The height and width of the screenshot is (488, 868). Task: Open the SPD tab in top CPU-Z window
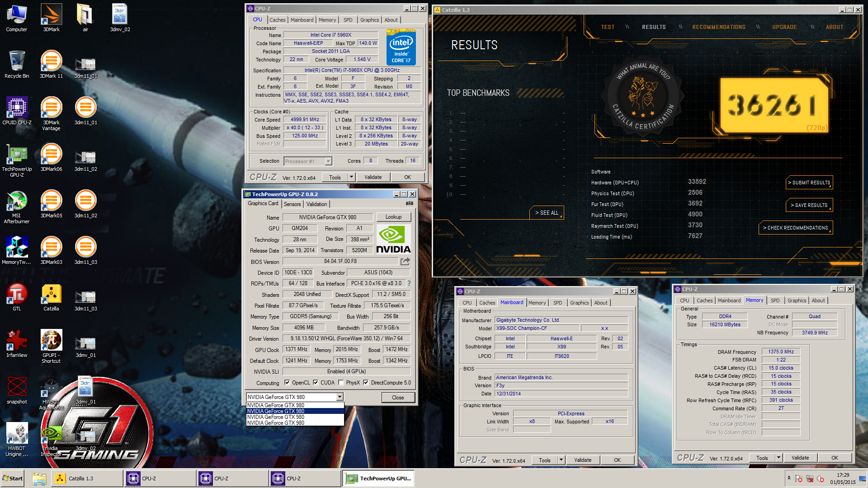pyautogui.click(x=348, y=20)
